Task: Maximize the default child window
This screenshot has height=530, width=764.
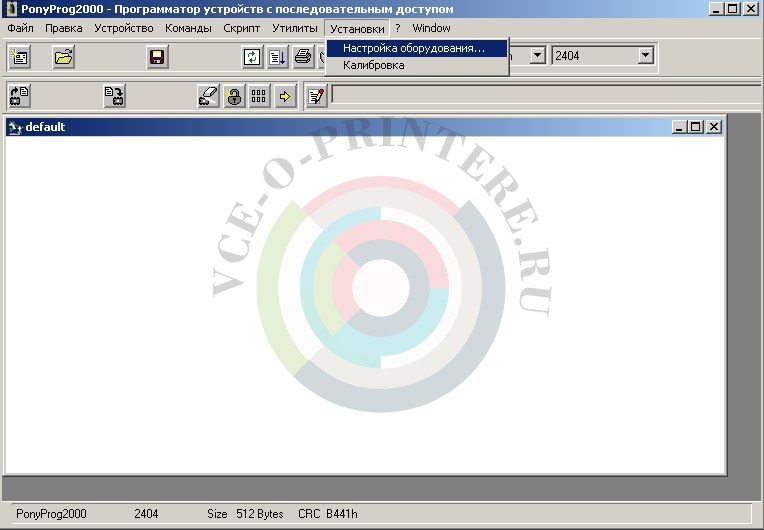Action: click(x=696, y=127)
